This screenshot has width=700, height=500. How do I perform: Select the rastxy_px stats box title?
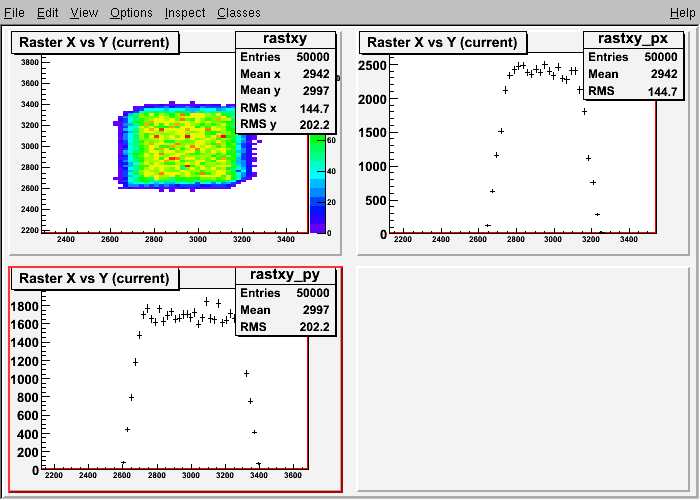(x=633, y=39)
